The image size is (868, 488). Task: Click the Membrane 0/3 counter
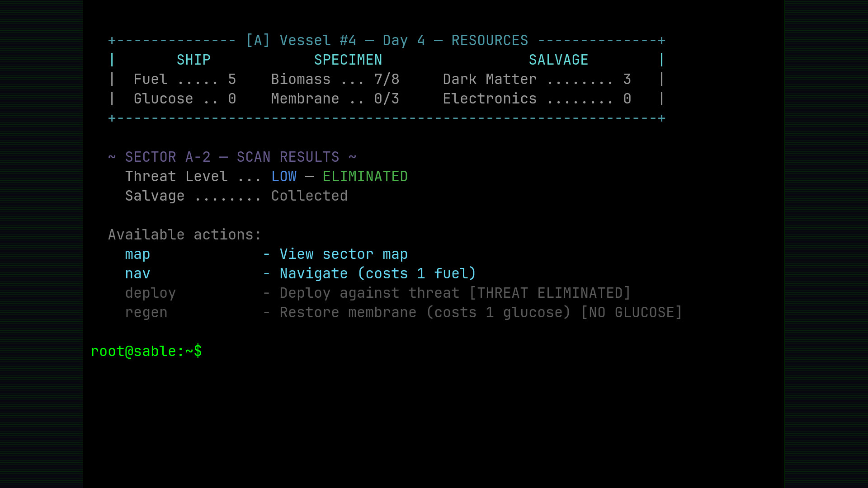coord(335,99)
